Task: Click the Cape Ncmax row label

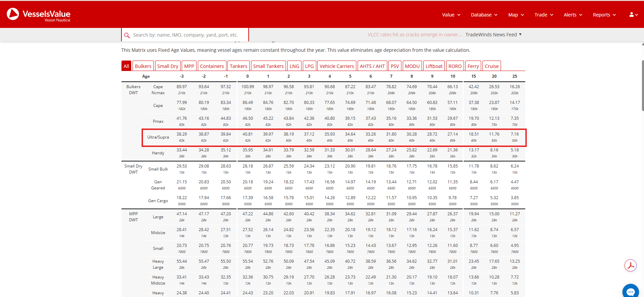Action: [158, 90]
